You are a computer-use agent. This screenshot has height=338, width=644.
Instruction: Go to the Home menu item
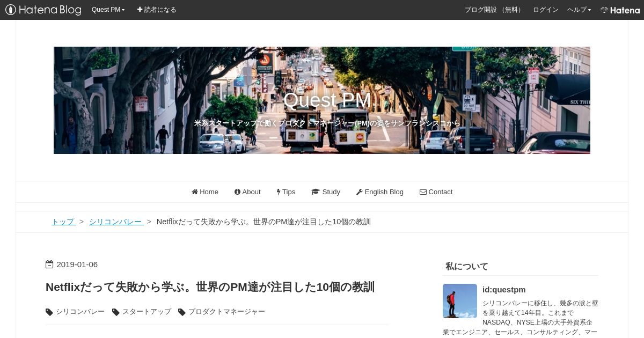[x=205, y=192]
